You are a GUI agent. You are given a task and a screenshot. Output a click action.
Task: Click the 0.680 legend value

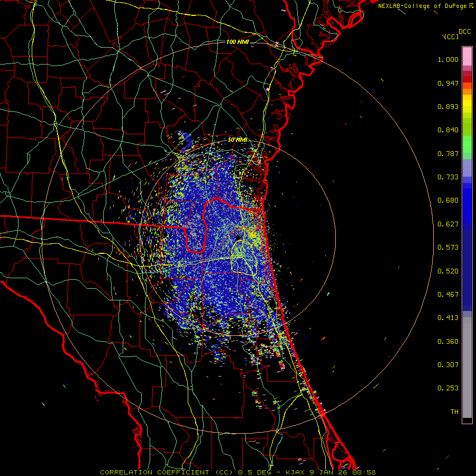pos(448,200)
